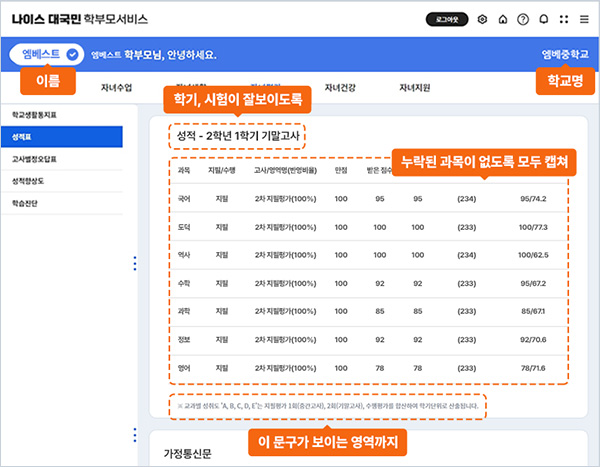Check notifications via the bell icon
The image size is (600, 467).
pos(543,19)
